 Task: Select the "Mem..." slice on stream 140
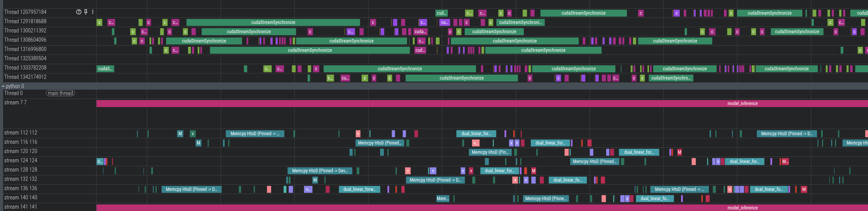coord(443,199)
